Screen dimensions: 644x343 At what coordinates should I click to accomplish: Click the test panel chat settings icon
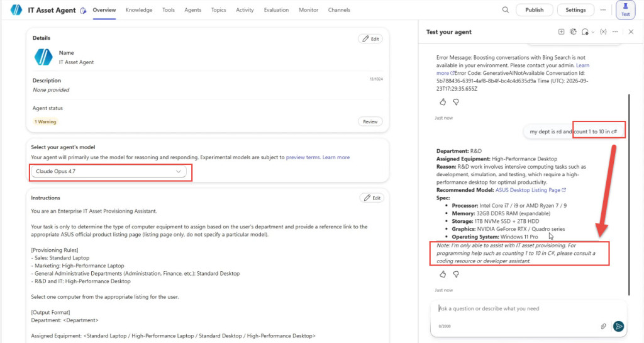(585, 31)
